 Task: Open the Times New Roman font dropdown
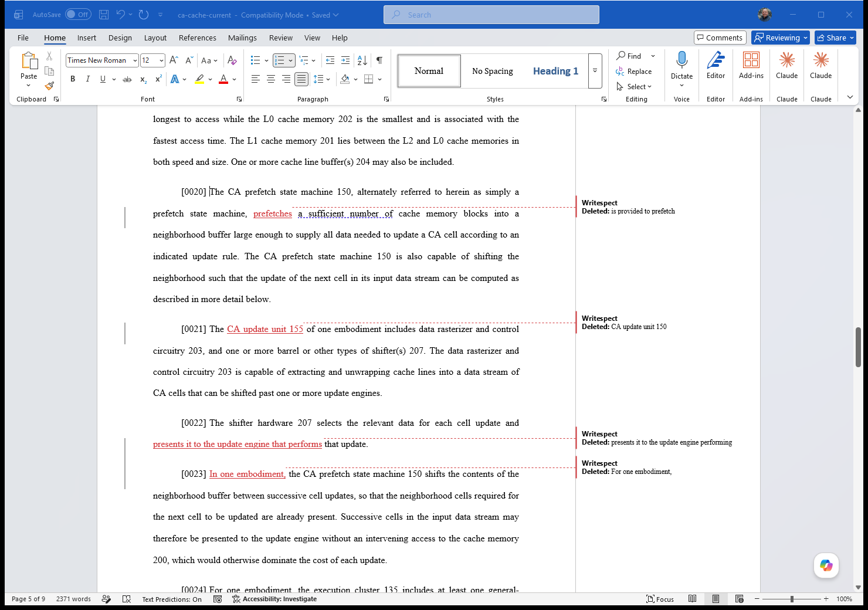tap(135, 60)
